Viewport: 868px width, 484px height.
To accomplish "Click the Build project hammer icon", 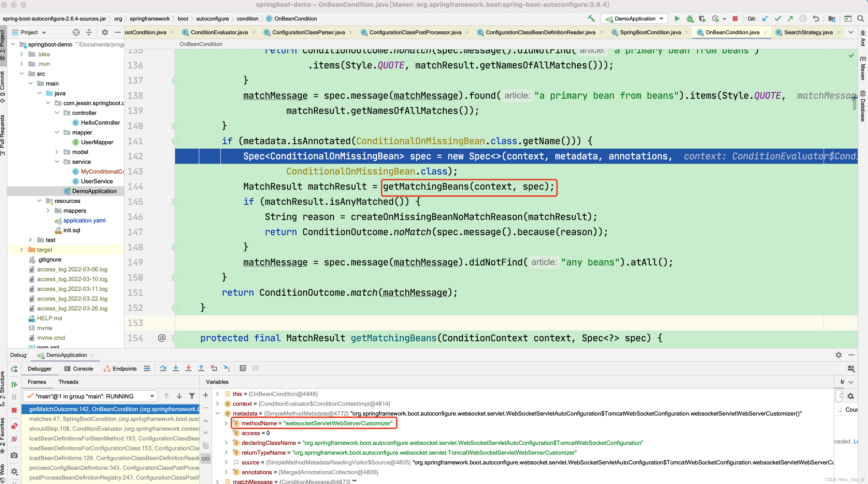I will click(591, 19).
